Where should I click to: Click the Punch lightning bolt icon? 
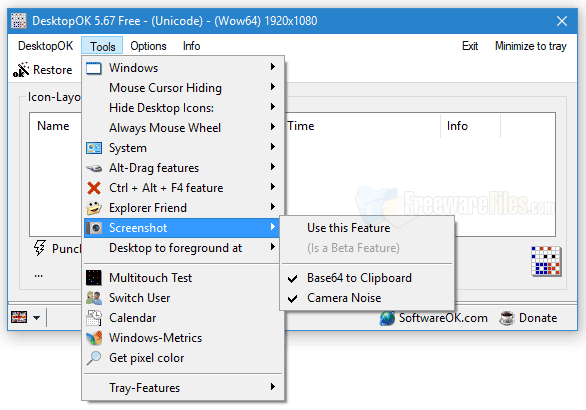pos(40,248)
